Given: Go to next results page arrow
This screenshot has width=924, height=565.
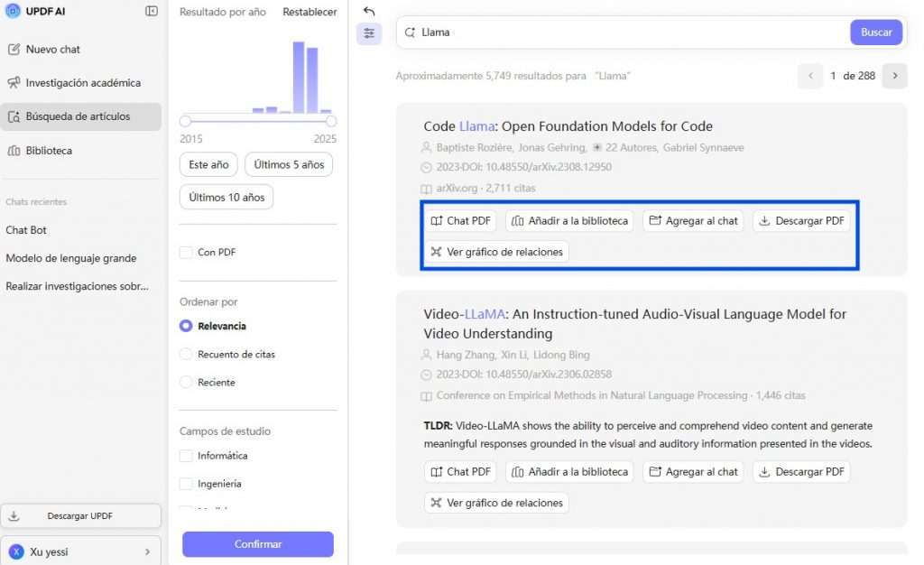Looking at the screenshot, I should pos(894,76).
